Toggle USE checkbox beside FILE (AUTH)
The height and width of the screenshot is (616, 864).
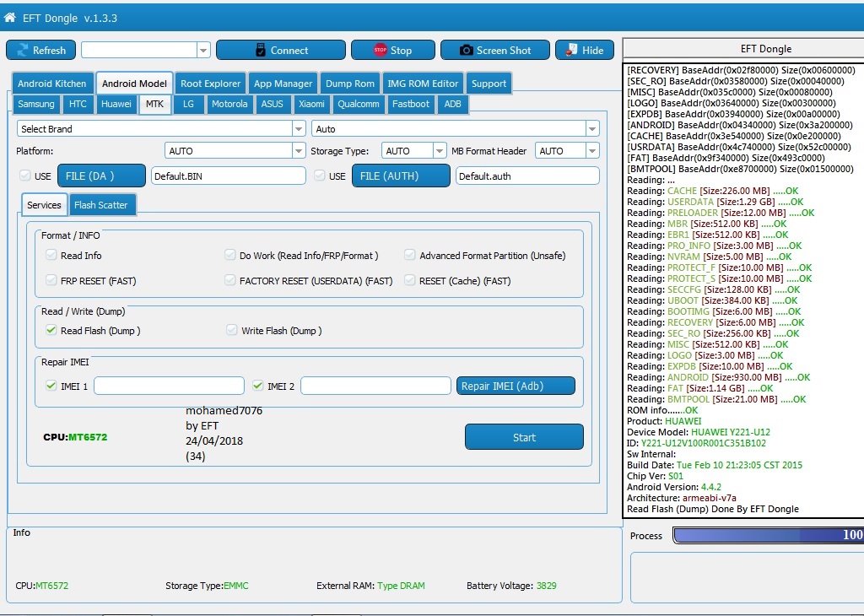pyautogui.click(x=320, y=176)
